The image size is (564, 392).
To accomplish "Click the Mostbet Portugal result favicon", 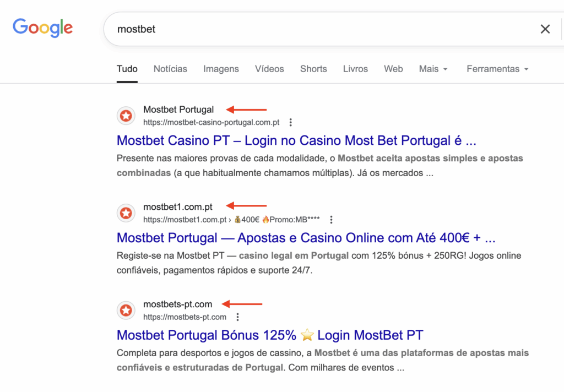I will click(126, 116).
